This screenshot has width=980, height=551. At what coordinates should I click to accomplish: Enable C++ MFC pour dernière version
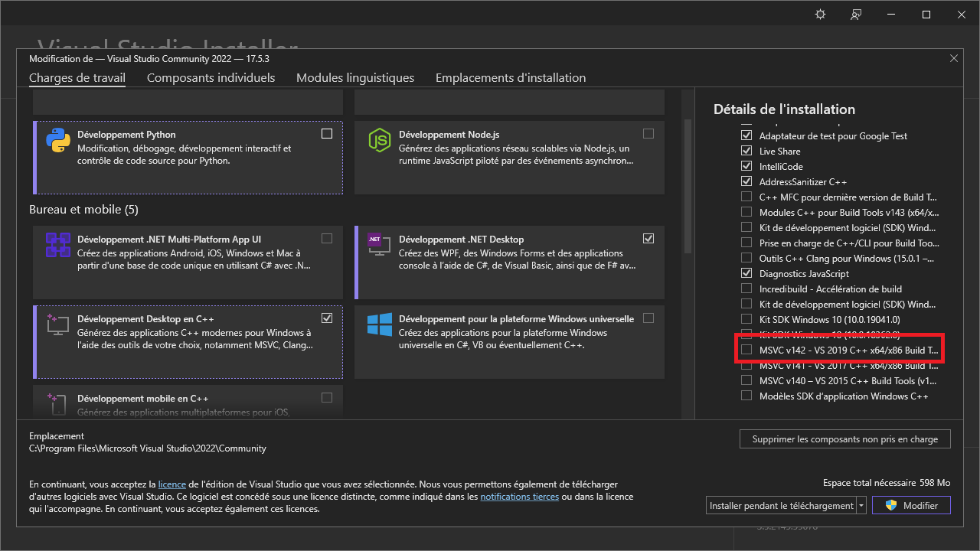pyautogui.click(x=746, y=197)
